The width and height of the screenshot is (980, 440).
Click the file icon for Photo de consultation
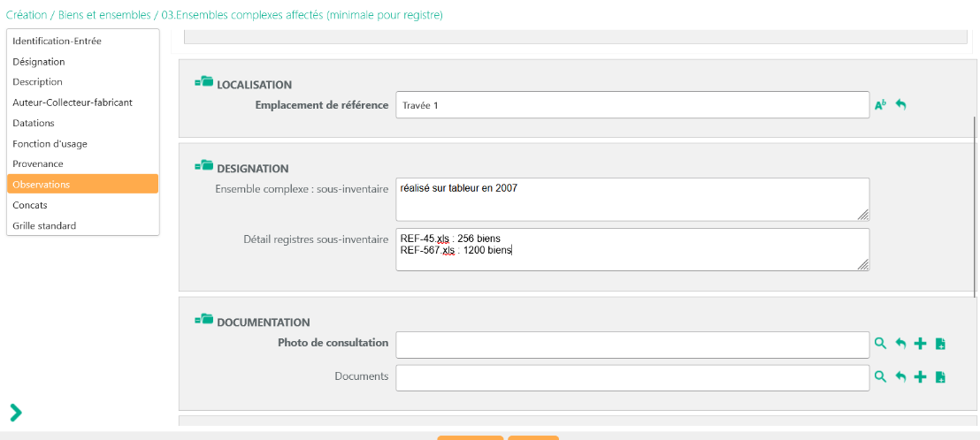pyautogui.click(x=940, y=344)
